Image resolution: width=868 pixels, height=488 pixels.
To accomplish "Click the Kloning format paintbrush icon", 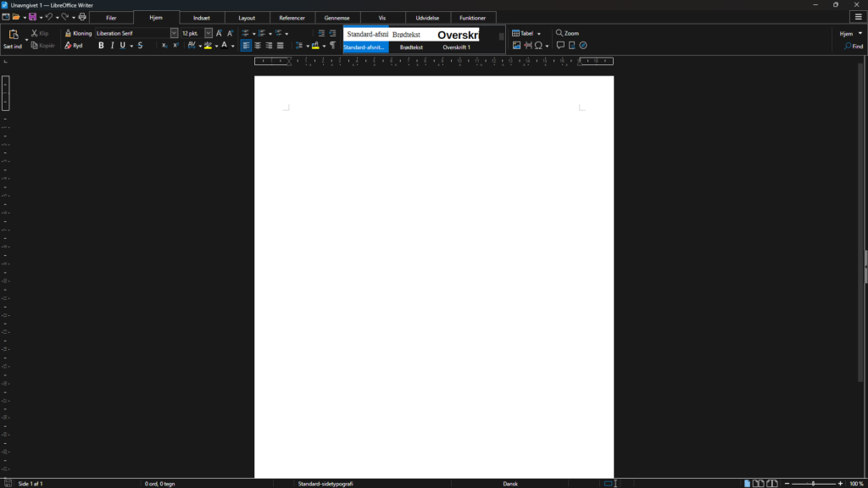I will pyautogui.click(x=69, y=33).
